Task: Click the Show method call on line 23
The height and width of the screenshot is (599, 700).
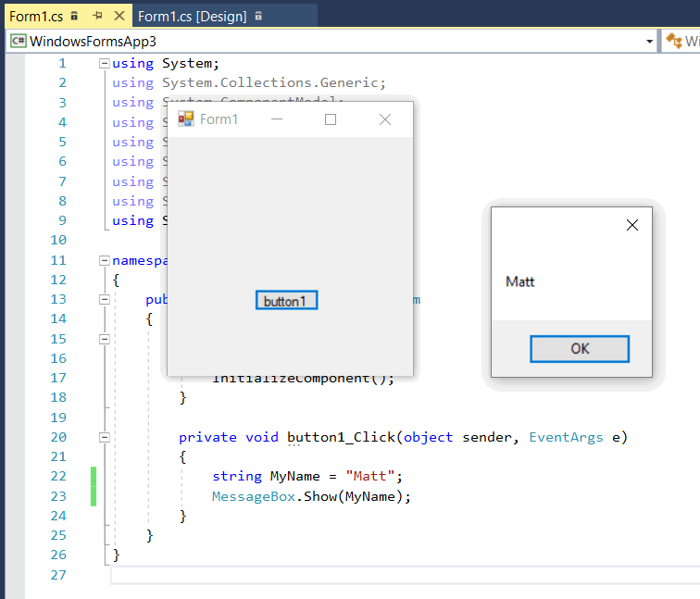Action: (320, 496)
